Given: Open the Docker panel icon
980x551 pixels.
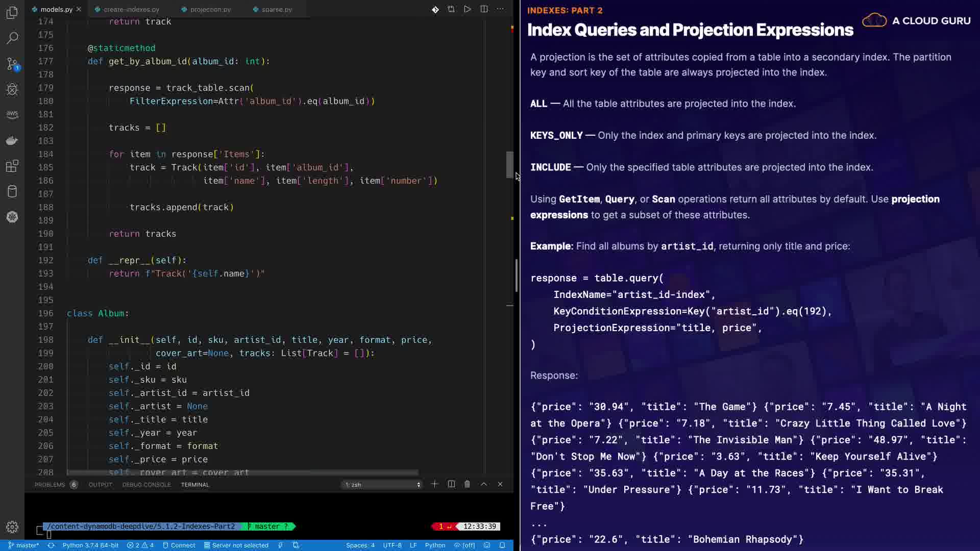Looking at the screenshot, I should [12, 140].
